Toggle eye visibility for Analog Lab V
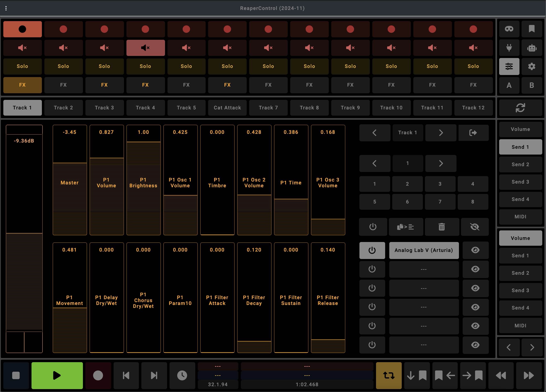 point(475,250)
